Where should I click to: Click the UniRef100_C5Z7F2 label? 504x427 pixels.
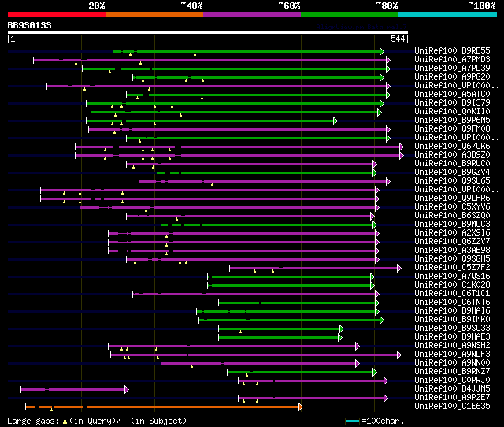(452, 268)
